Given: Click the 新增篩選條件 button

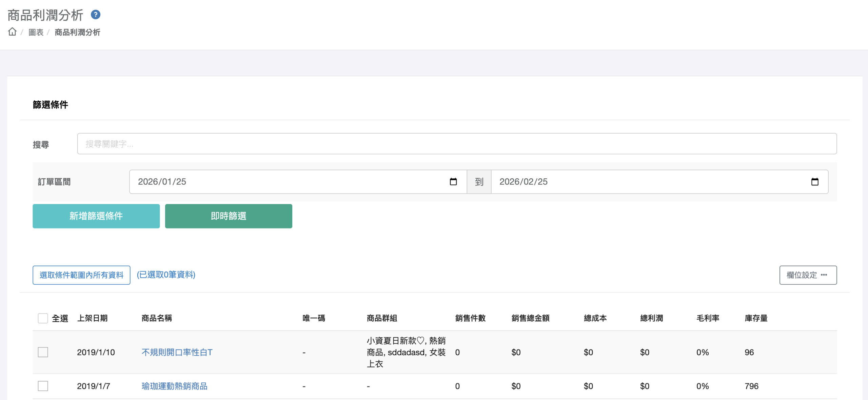Looking at the screenshot, I should (x=96, y=216).
